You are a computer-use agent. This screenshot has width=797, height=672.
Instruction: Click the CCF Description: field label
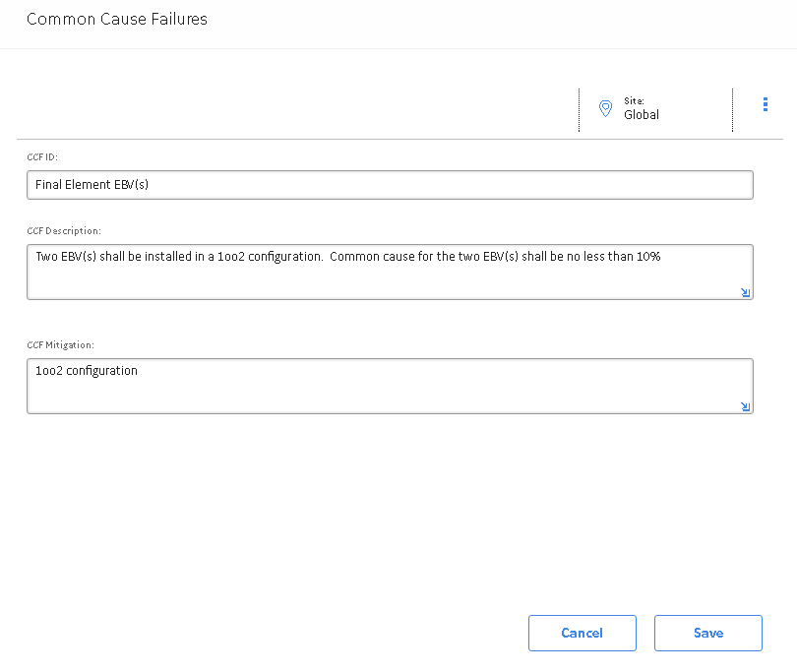64,231
